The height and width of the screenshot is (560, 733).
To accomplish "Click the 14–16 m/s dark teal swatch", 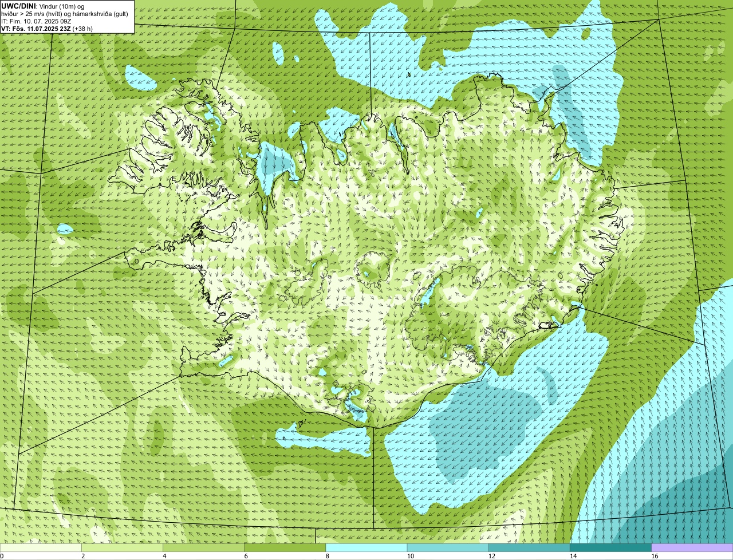I will pos(611,547).
